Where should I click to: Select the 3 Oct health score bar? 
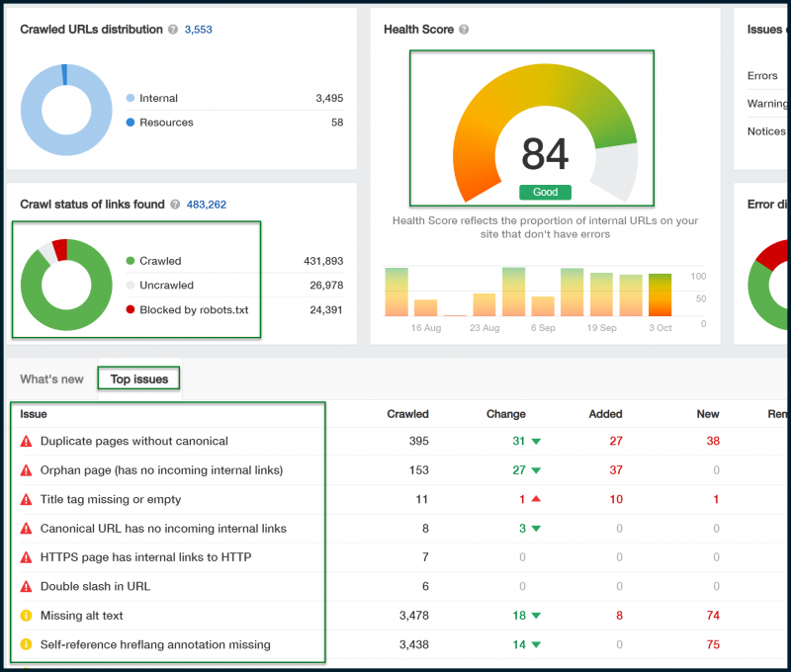coord(659,294)
